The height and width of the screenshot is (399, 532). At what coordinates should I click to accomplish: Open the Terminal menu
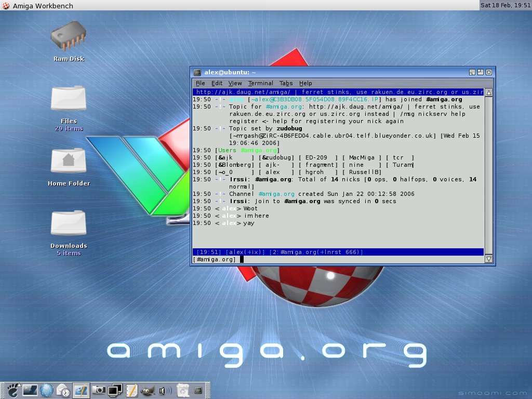261,83
